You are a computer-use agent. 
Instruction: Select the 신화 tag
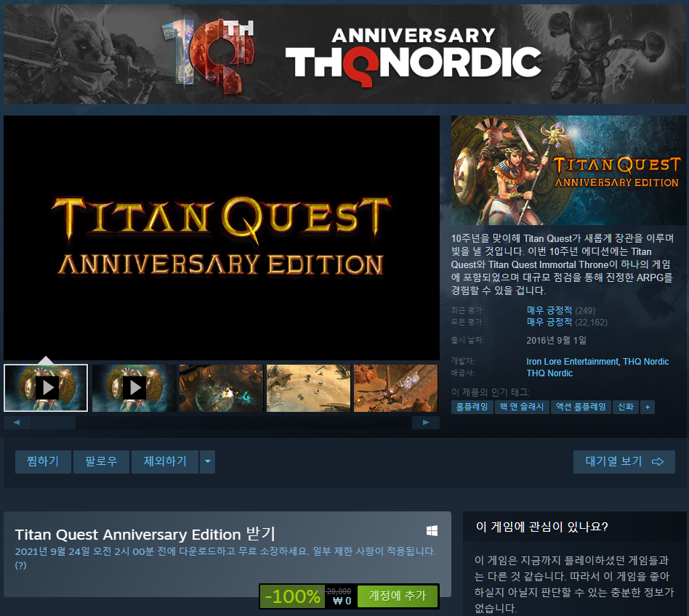(x=626, y=407)
